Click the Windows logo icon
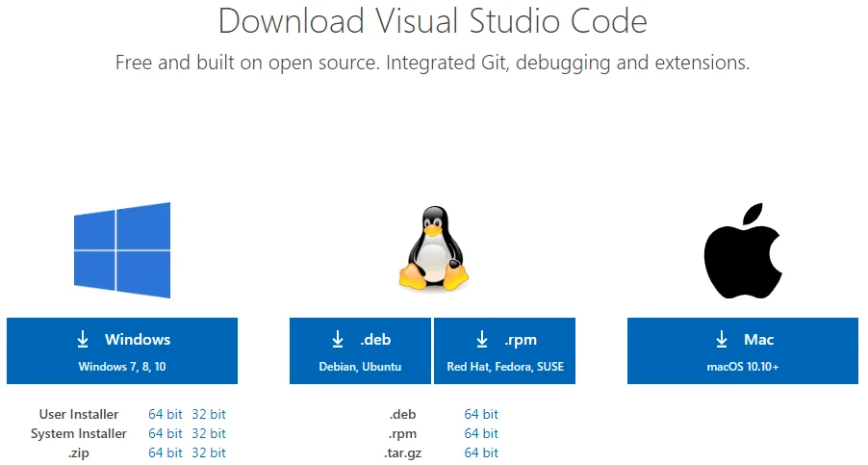This screenshot has height=465, width=868. [122, 250]
